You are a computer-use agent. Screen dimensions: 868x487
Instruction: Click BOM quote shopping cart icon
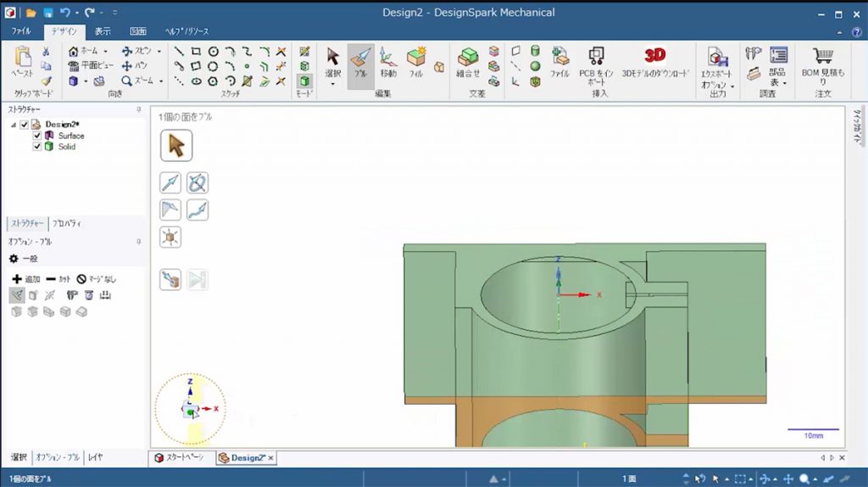pyautogui.click(x=822, y=56)
